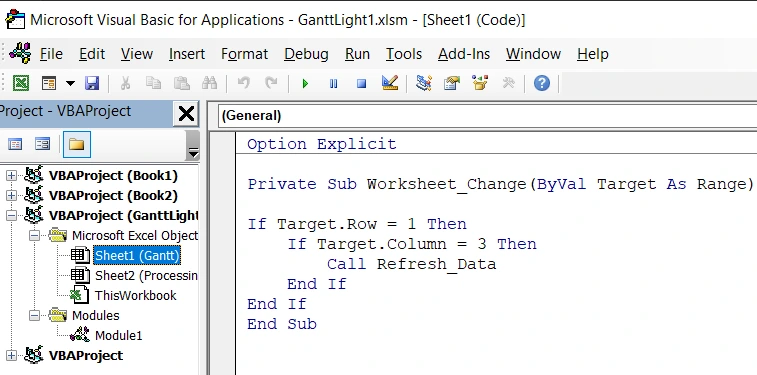Expand the bottom VBAProject node
The image size is (757, 375).
coord(11,356)
